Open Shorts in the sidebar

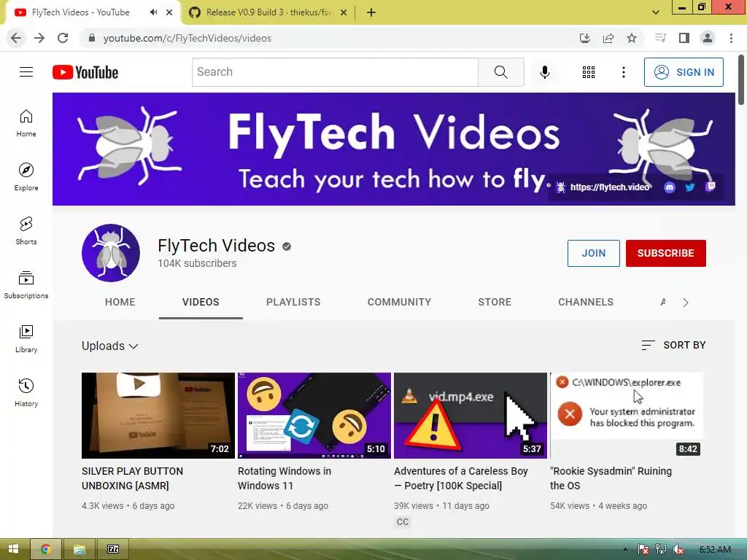click(26, 231)
